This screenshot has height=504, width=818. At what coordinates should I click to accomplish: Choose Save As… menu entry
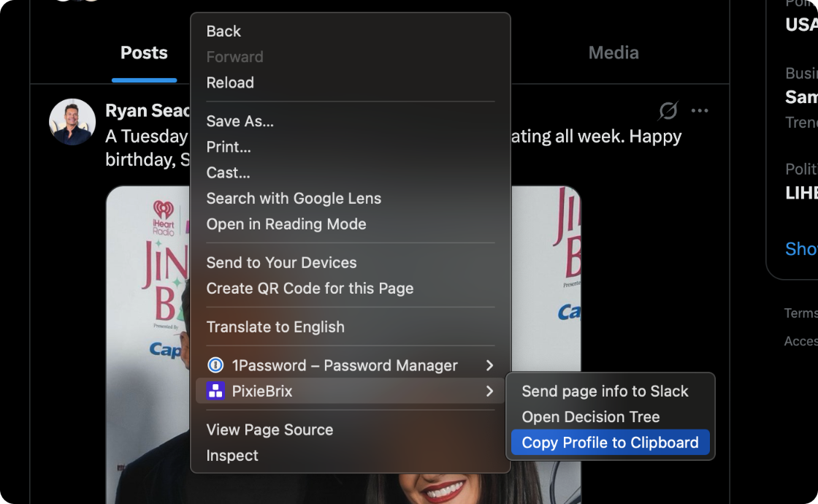[240, 121]
